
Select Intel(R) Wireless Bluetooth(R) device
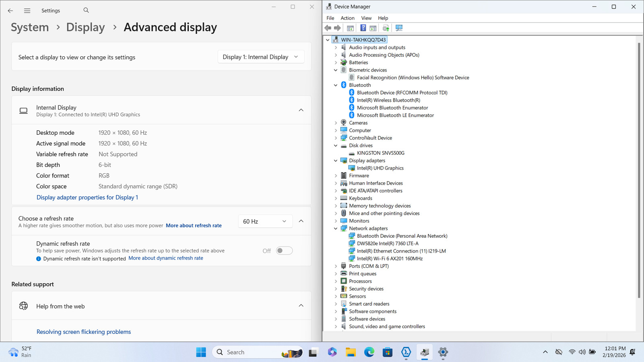tap(388, 100)
